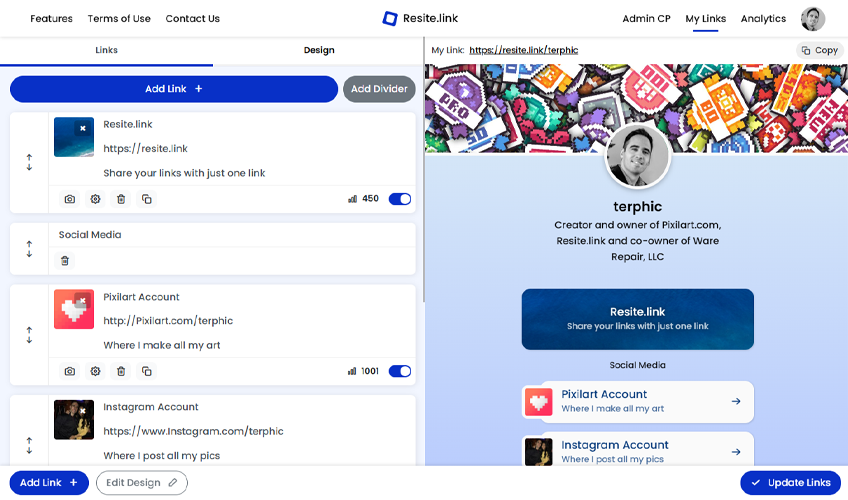Go to Admin CP
This screenshot has width=848, height=500.
[646, 18]
